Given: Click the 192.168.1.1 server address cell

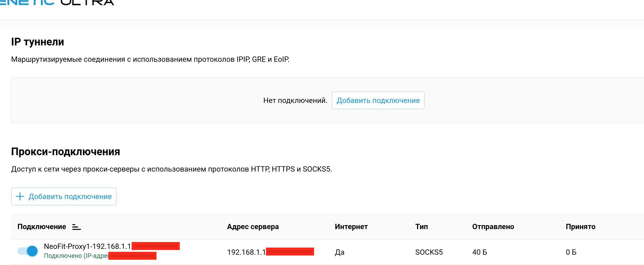Looking at the screenshot, I should tap(246, 252).
